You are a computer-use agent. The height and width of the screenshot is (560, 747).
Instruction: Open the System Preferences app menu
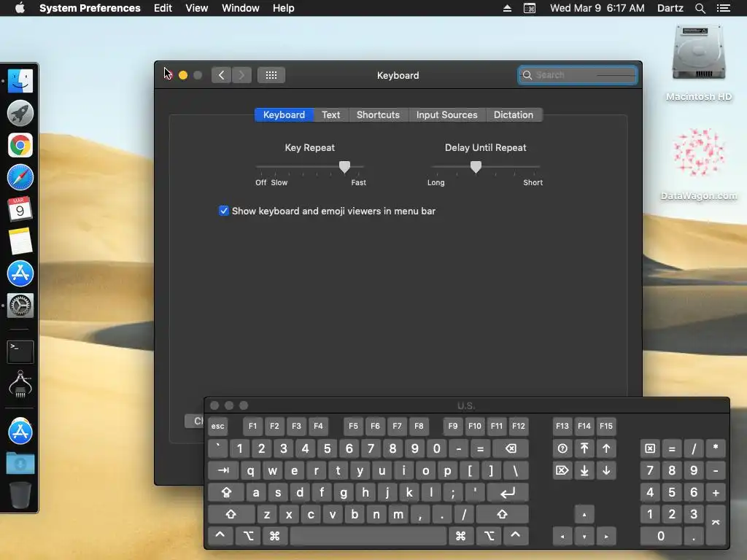click(90, 8)
